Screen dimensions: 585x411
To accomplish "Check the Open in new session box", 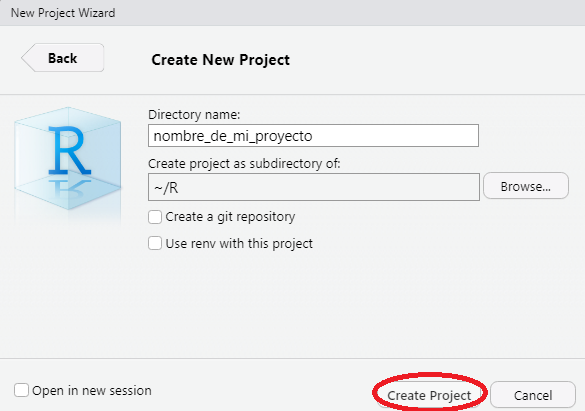I will 21,390.
